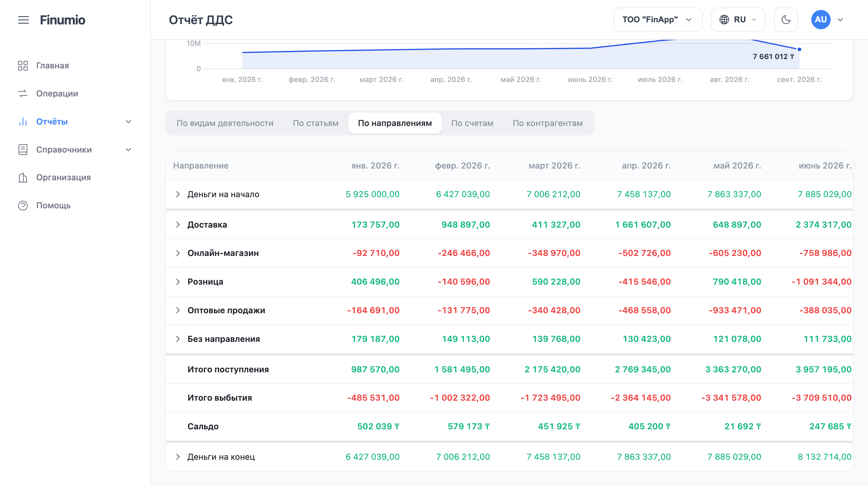Open the RU language dropdown arrow

tap(754, 20)
